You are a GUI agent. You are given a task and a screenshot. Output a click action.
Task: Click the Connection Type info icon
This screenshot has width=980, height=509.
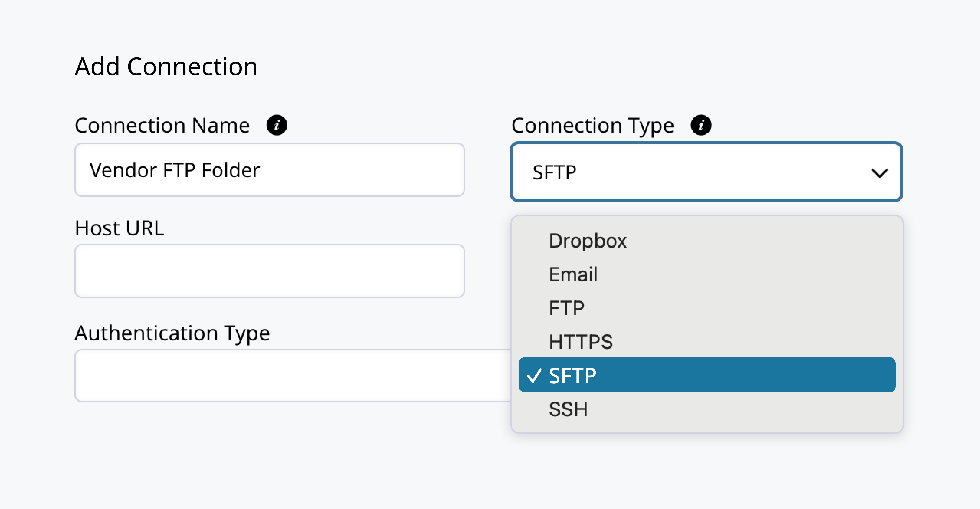click(x=701, y=125)
